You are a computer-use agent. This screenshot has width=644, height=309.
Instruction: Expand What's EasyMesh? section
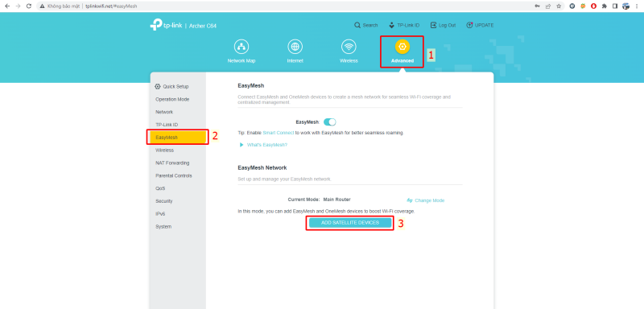click(x=263, y=145)
